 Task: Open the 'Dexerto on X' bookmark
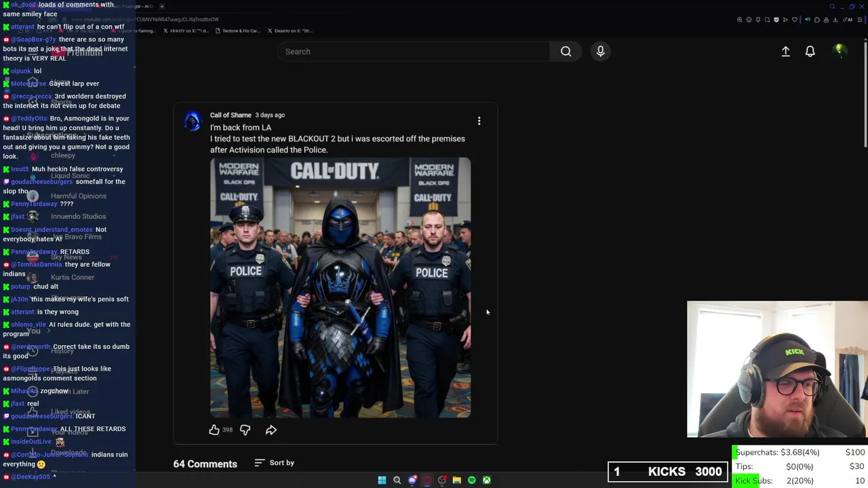point(290,30)
